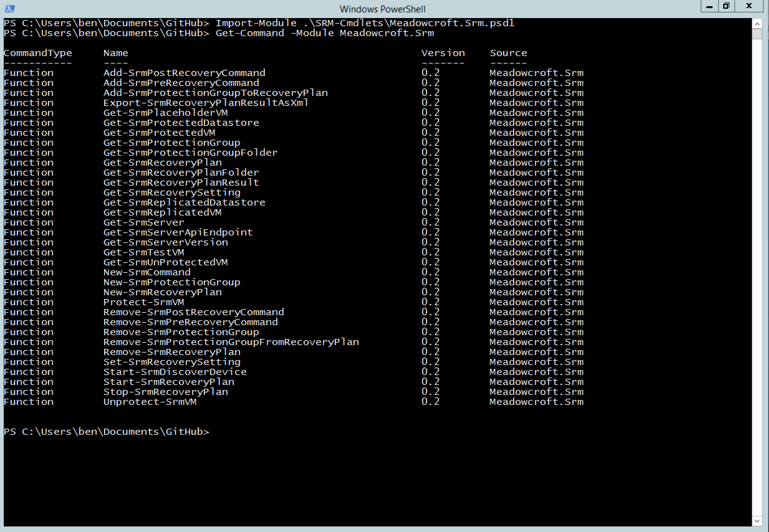Click Function type beside Get-SrmServer
The width and height of the screenshot is (769, 532).
(28, 223)
